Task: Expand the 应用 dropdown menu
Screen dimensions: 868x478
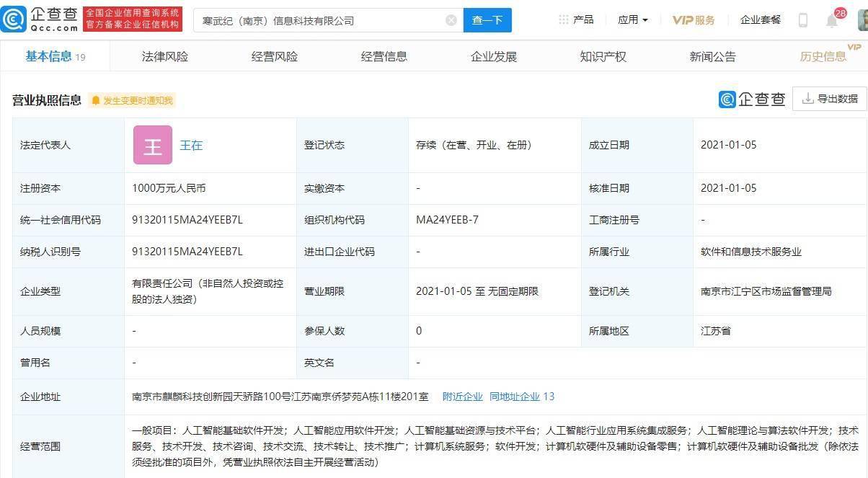Action: pos(632,20)
